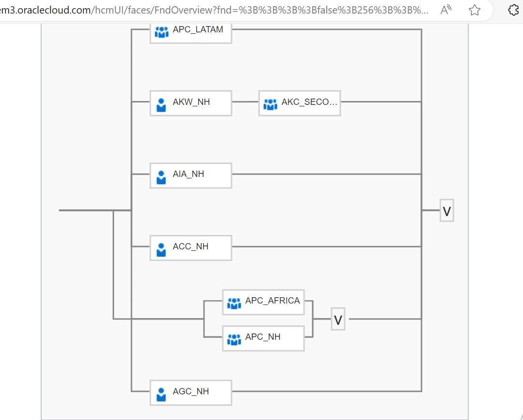523x420 pixels.
Task: Click the person icon on ACC_NH node
Action: pos(161,248)
